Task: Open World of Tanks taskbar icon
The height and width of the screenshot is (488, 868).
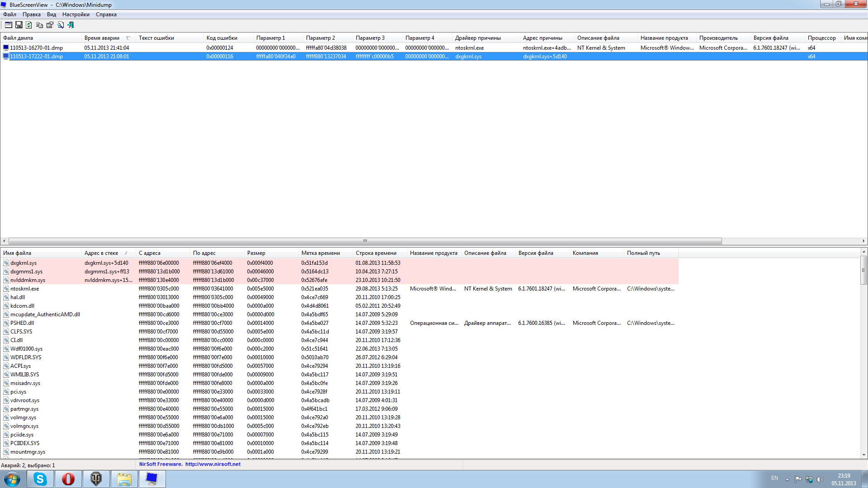Action: coord(96,479)
